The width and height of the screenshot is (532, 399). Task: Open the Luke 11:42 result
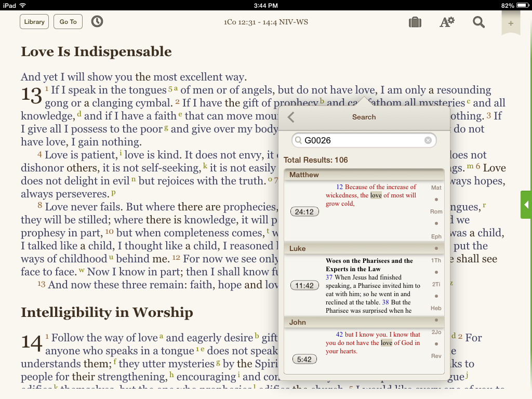tap(304, 285)
